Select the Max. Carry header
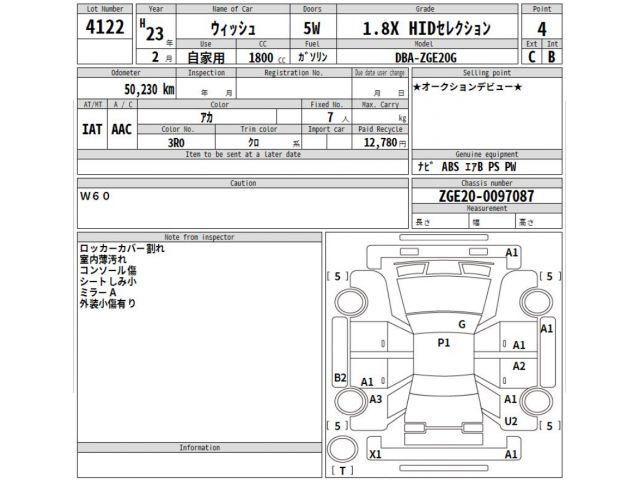Viewport: 640px width, 480px height. click(x=380, y=104)
